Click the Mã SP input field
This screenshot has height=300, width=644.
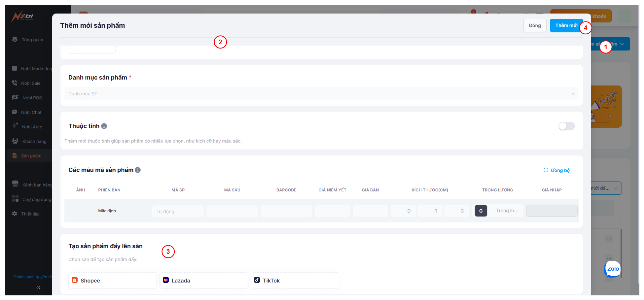click(178, 211)
